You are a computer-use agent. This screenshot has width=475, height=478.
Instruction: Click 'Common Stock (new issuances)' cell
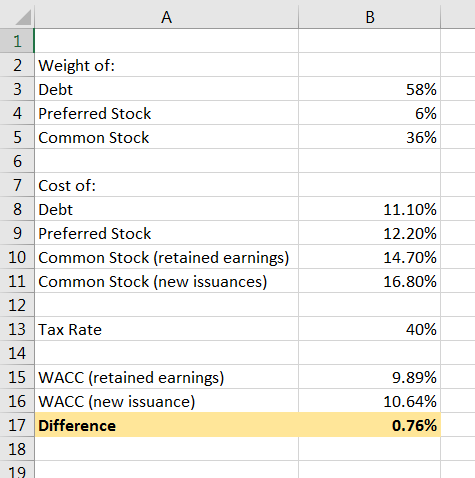(x=166, y=281)
